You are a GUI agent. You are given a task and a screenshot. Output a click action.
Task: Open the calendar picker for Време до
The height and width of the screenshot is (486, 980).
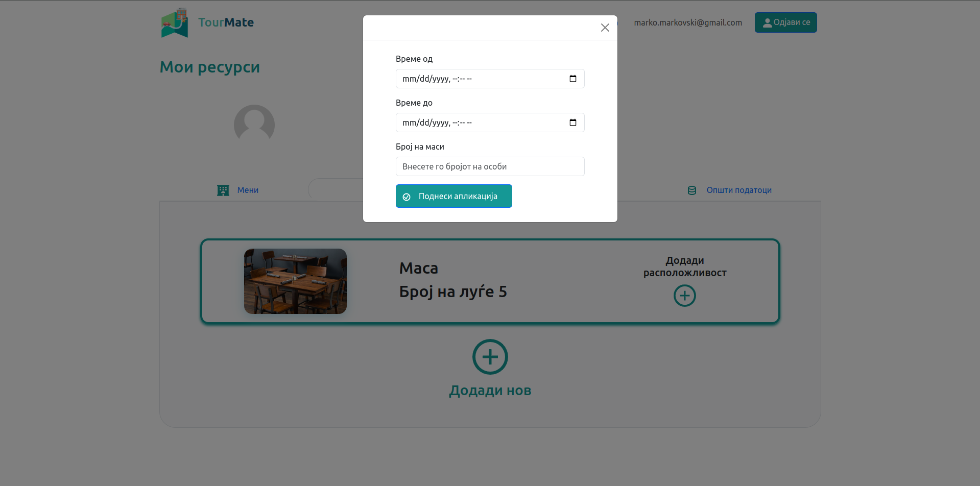[572, 123]
